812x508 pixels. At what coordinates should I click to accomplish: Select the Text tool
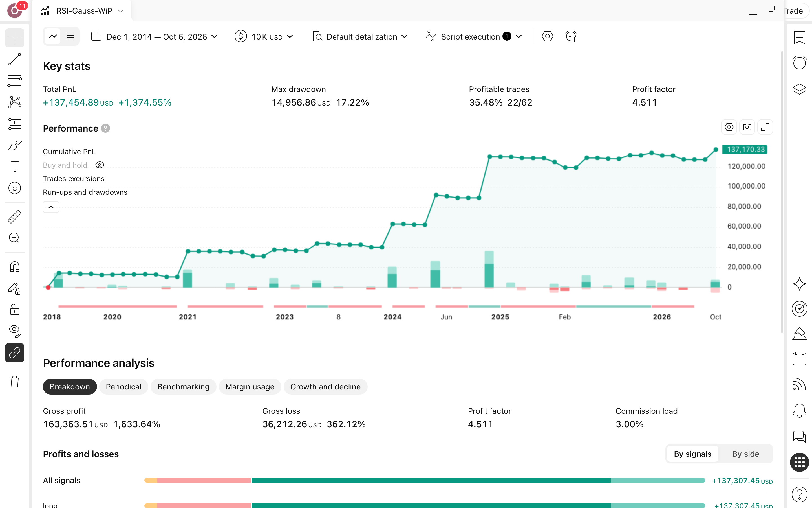[15, 167]
